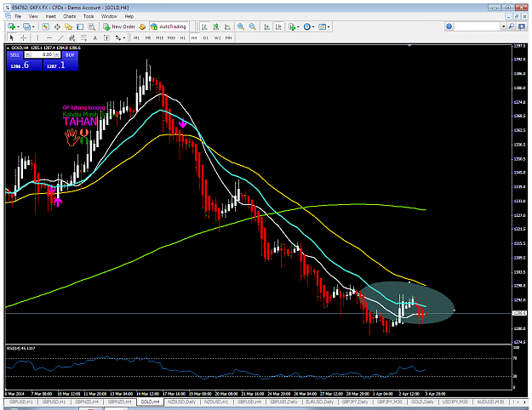532x410 pixels.
Task: Select the Trendline drawing tool
Action: pyautogui.click(x=60, y=38)
